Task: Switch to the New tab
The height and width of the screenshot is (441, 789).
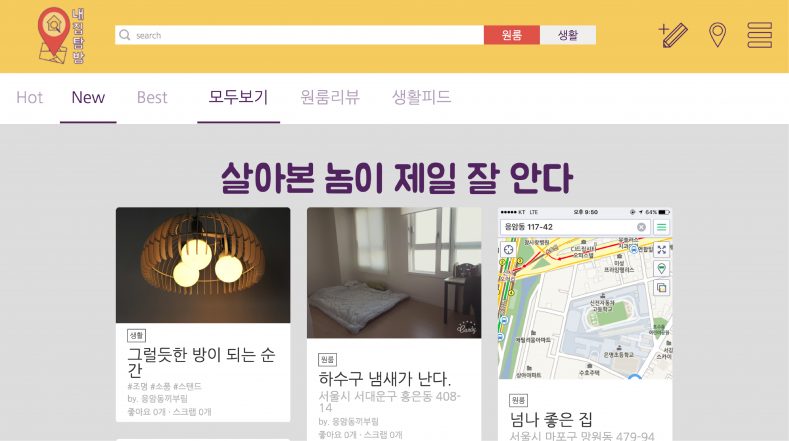Action: [88, 97]
